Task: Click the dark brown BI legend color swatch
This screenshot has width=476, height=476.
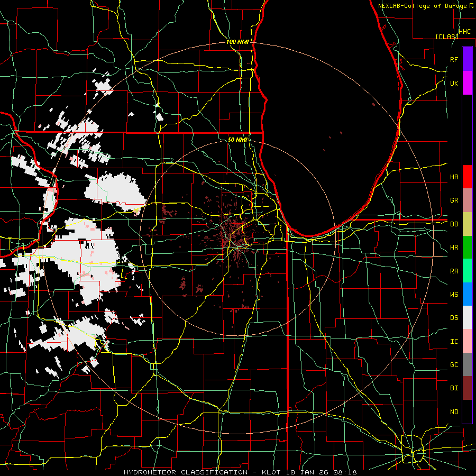Action: pyautogui.click(x=467, y=388)
